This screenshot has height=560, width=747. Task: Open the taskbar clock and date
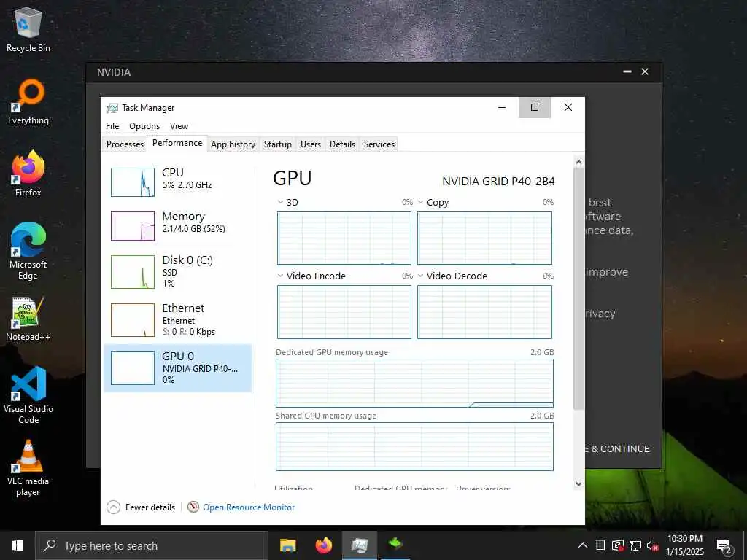[x=684, y=545]
